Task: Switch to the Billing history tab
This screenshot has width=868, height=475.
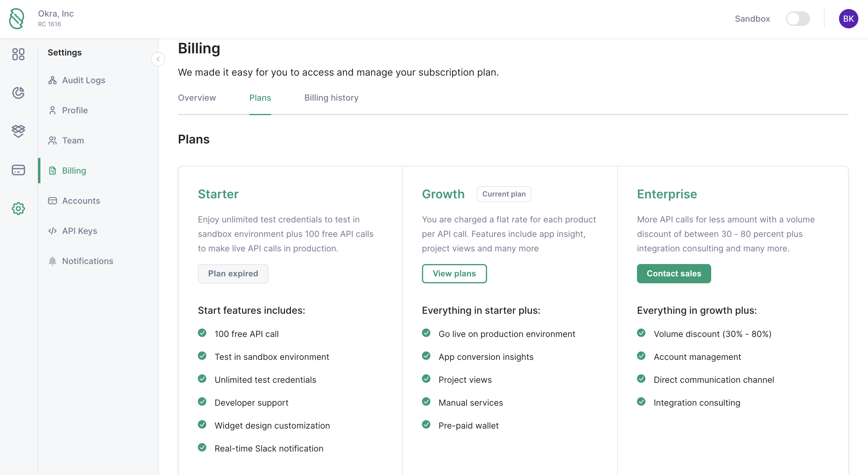Action: pyautogui.click(x=331, y=98)
